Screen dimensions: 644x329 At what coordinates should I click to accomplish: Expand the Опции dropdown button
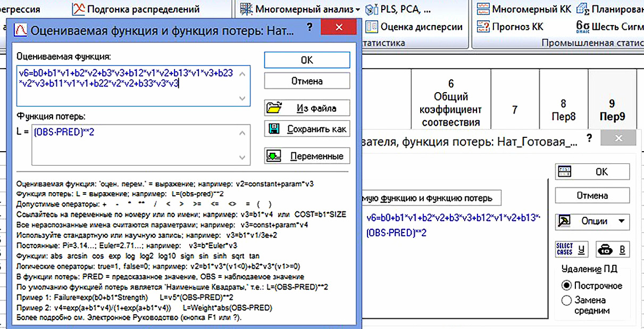pos(592,221)
